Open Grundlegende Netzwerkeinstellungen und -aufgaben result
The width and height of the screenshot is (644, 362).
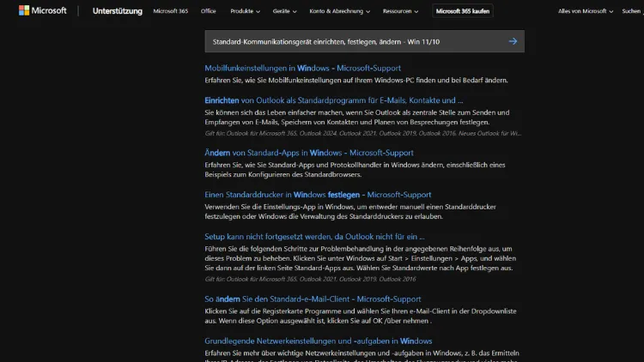pos(319,341)
